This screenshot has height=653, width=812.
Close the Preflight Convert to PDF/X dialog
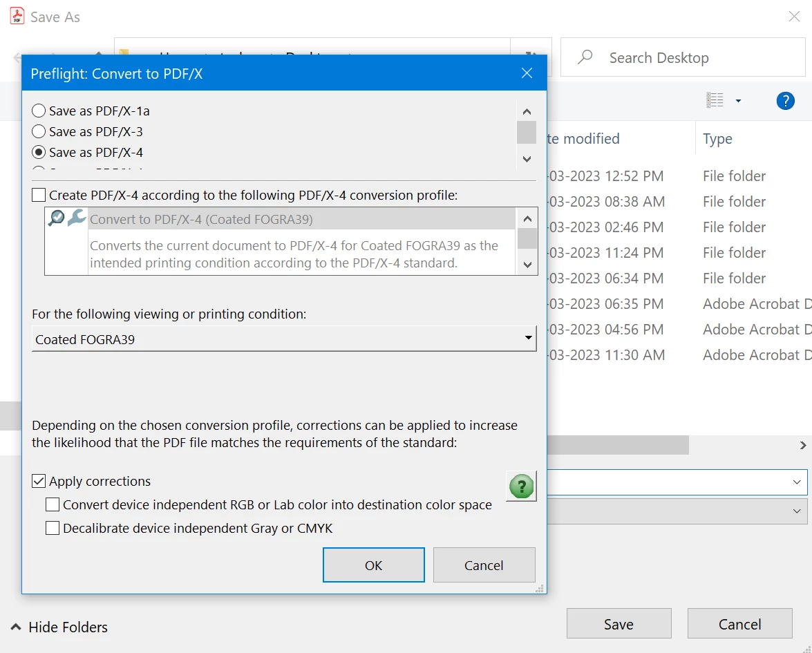(527, 73)
